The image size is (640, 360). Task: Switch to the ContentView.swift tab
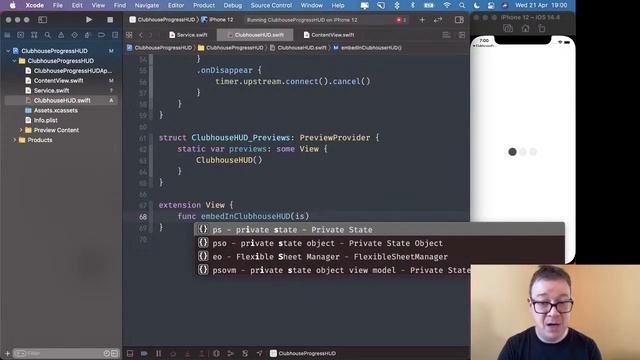(x=329, y=35)
